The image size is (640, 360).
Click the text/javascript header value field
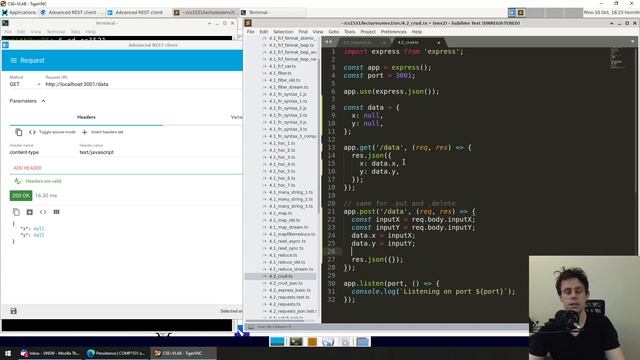click(x=159, y=152)
